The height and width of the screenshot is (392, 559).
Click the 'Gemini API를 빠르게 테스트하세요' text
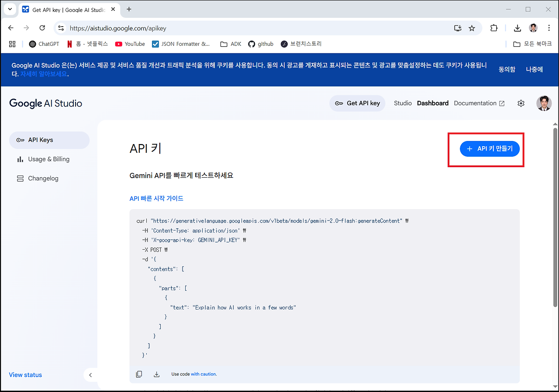[x=181, y=175]
